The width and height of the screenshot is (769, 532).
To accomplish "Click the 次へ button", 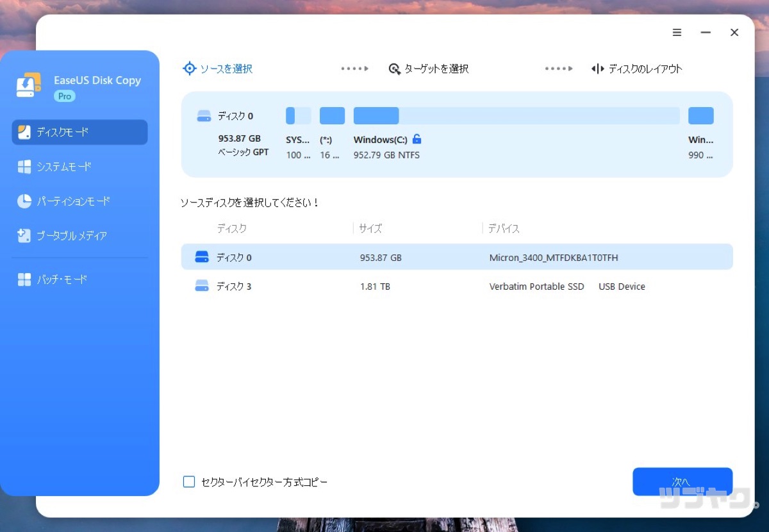I will click(682, 481).
